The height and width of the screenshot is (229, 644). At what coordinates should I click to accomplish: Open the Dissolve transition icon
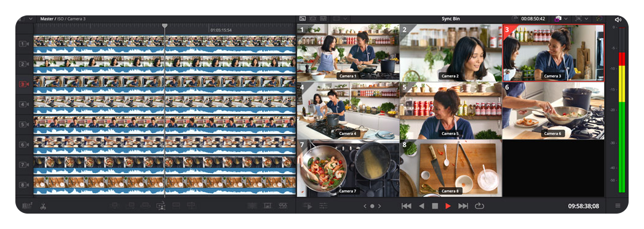[x=252, y=206]
